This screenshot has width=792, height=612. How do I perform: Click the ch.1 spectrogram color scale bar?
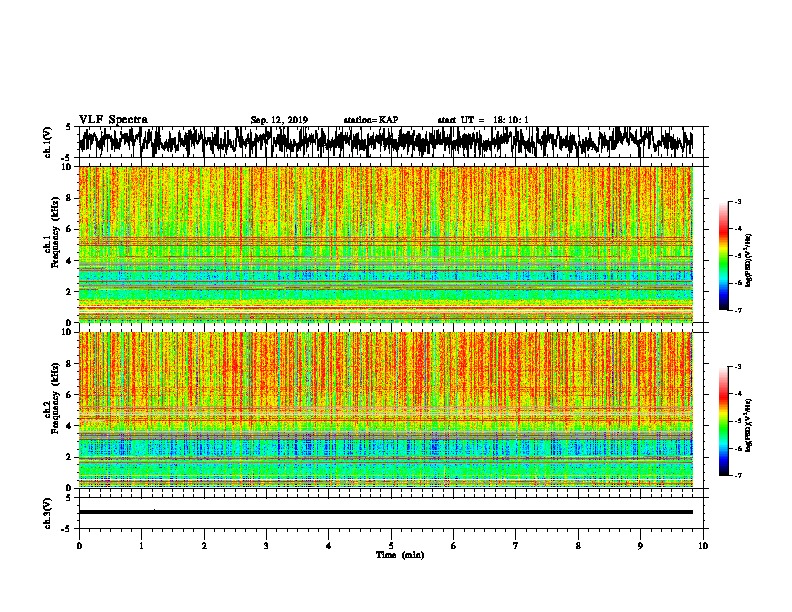724,256
